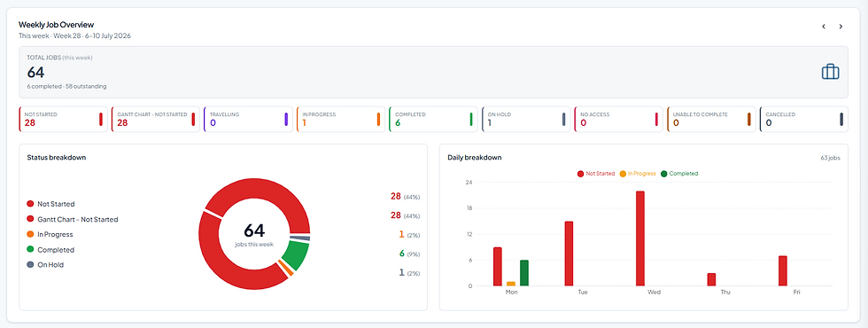Open the On Hold status card
The width and height of the screenshot is (868, 328).
pos(526,119)
